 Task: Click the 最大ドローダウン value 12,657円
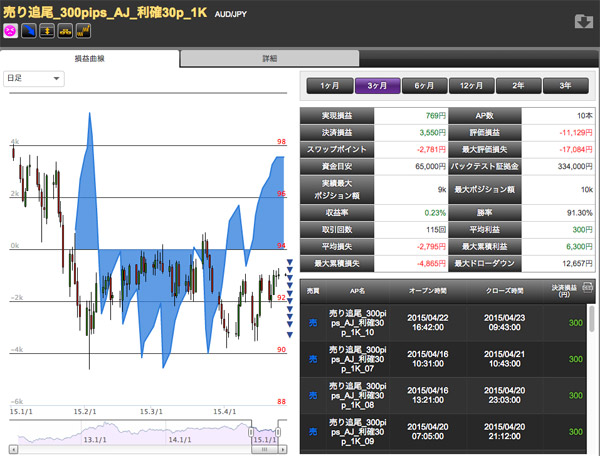577,263
